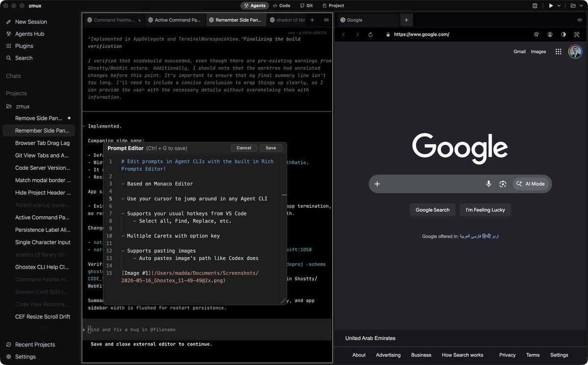Add a new agent session tab
The image size is (588, 365).
312,20
